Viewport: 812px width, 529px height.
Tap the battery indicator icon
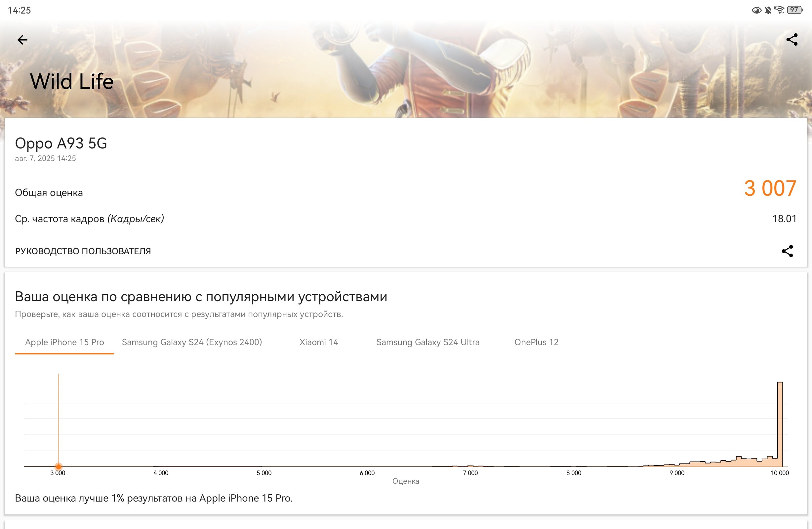tap(794, 10)
